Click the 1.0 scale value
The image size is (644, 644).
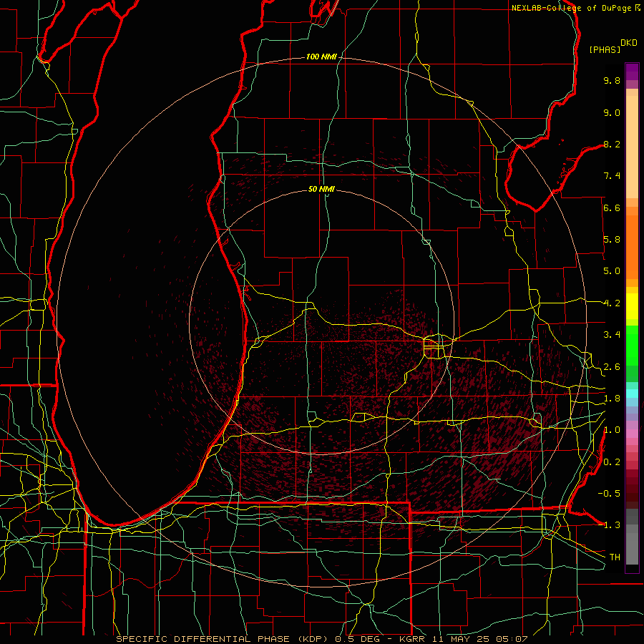point(612,430)
